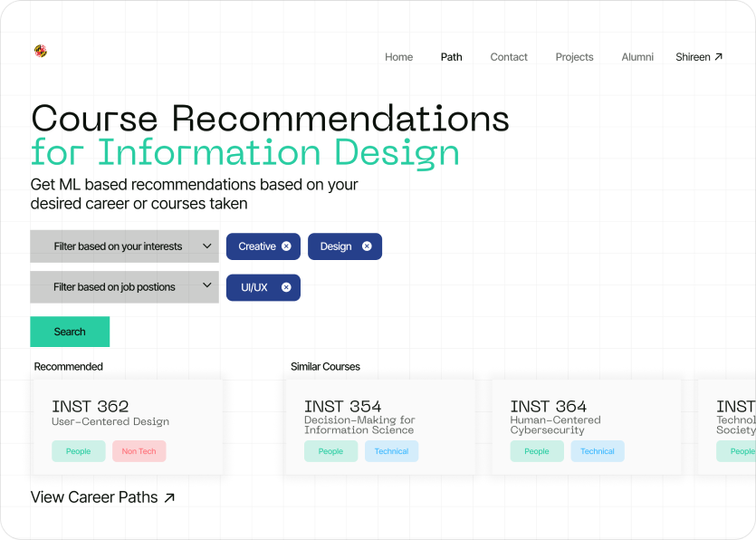Open the Home menu item
The height and width of the screenshot is (540, 756).
pyautogui.click(x=398, y=57)
